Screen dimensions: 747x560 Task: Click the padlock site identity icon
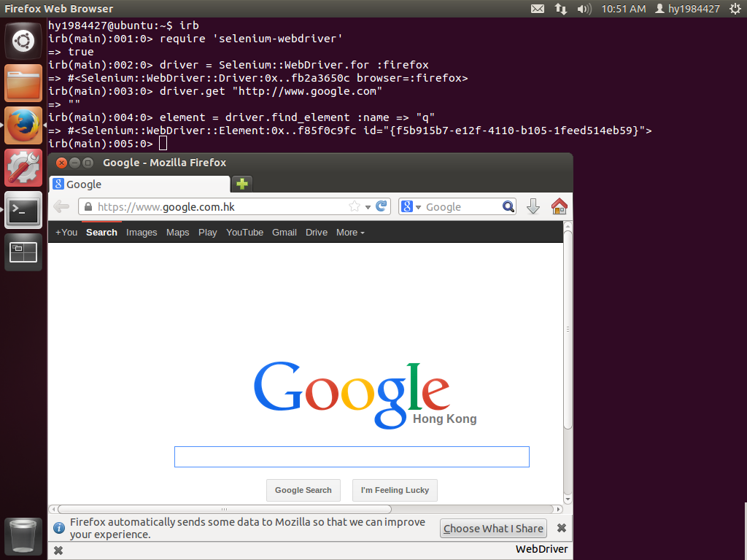(88, 206)
